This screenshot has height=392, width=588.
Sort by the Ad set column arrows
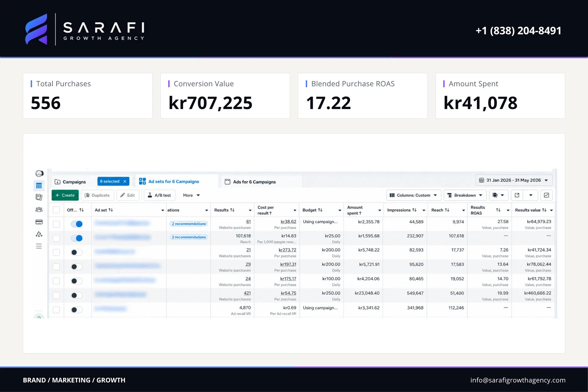click(x=111, y=210)
